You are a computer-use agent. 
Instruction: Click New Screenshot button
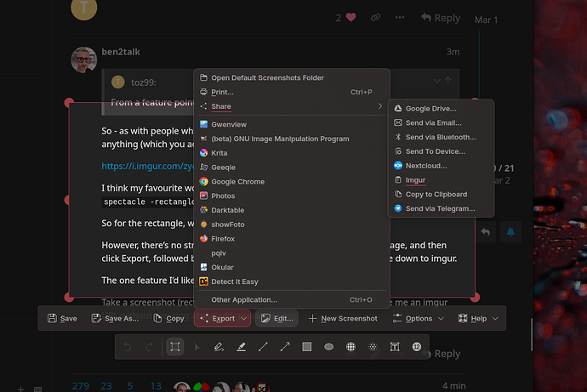[x=343, y=318]
